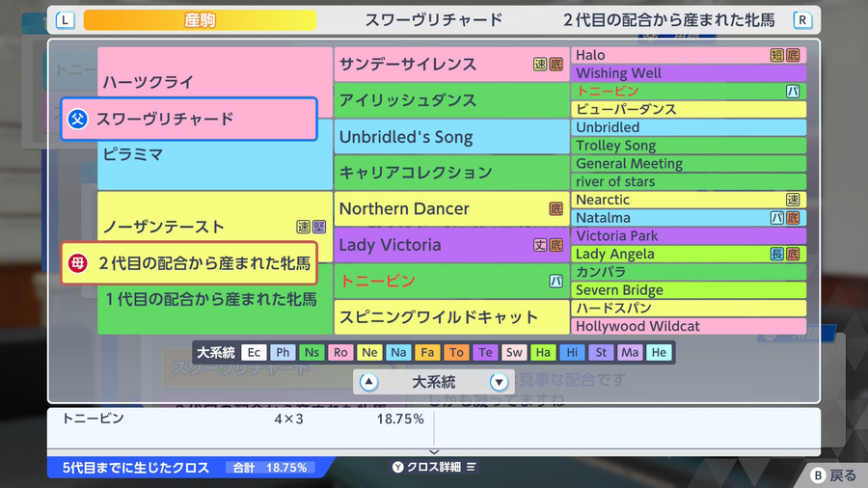Click the Ro lineage swatch

pyautogui.click(x=340, y=352)
